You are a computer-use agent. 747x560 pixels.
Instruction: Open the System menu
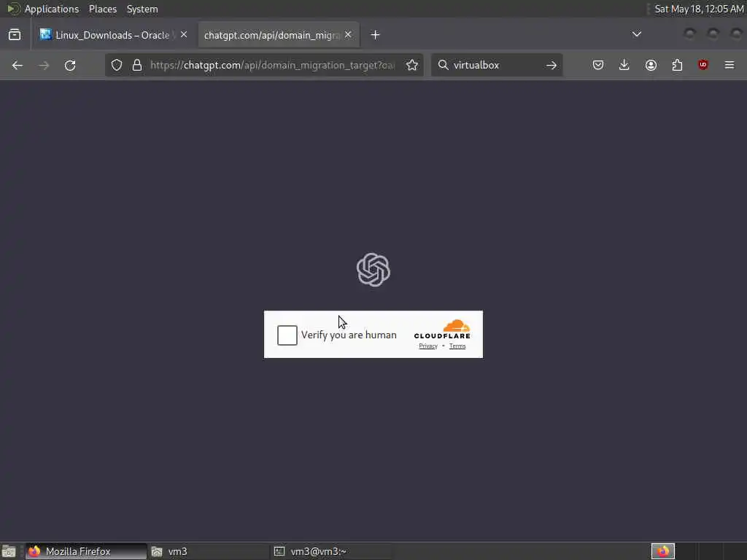pyautogui.click(x=142, y=9)
